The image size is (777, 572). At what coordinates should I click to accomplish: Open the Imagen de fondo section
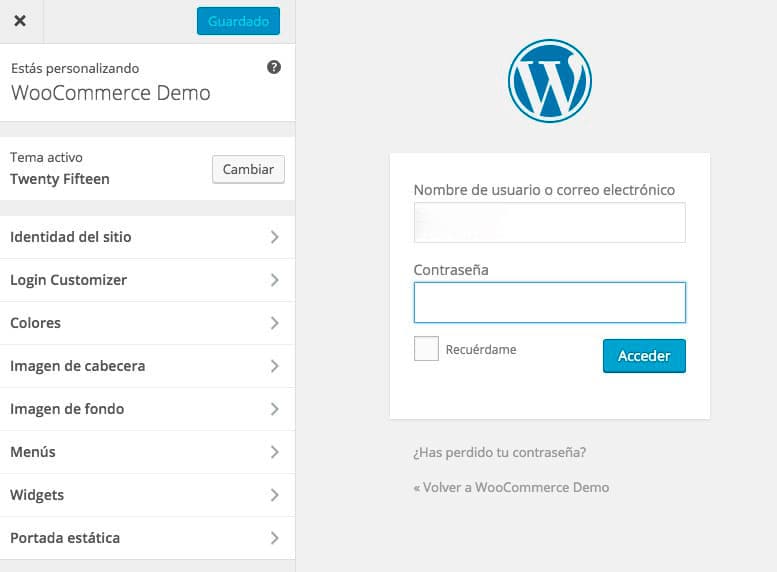point(147,409)
